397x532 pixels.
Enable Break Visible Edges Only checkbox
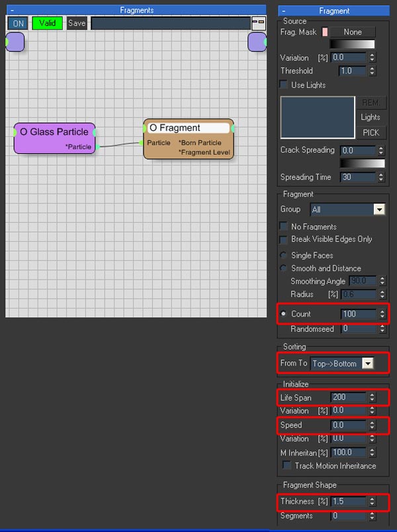point(283,239)
